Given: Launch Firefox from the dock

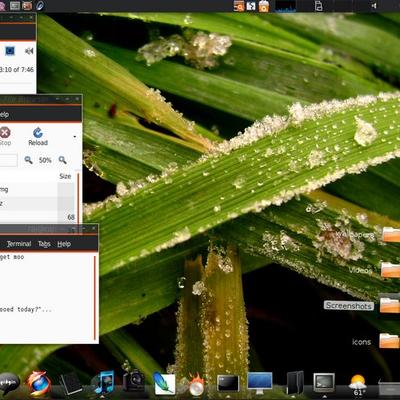Looking at the screenshot, I should 39,383.
